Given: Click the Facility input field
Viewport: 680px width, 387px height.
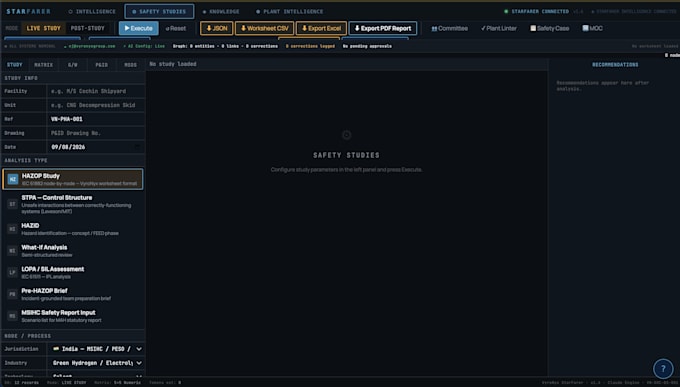Looking at the screenshot, I should (x=96, y=91).
